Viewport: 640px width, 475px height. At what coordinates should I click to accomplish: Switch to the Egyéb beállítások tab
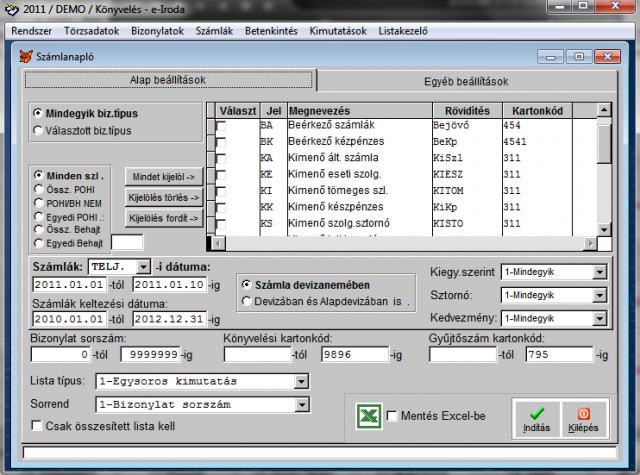click(x=466, y=80)
